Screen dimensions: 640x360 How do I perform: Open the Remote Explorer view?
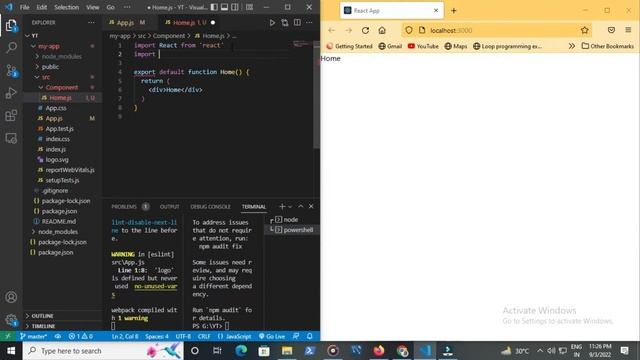[11, 138]
